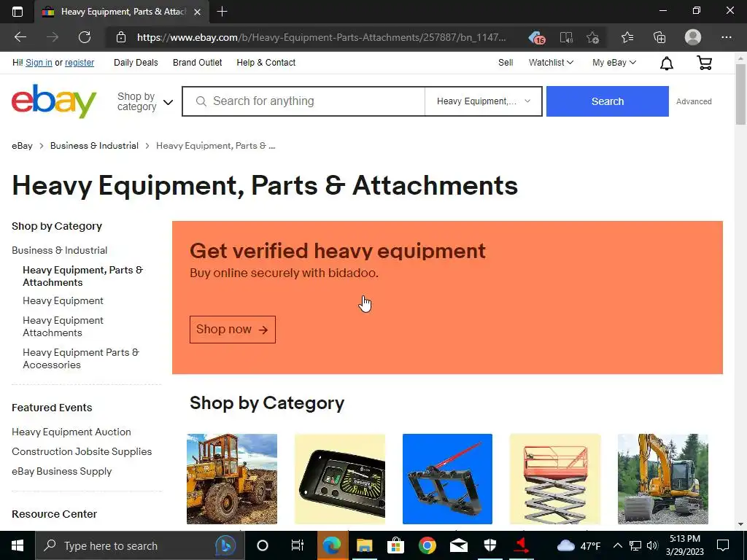Image resolution: width=747 pixels, height=560 pixels.
Task: Open eBay notifications bell
Action: click(667, 63)
